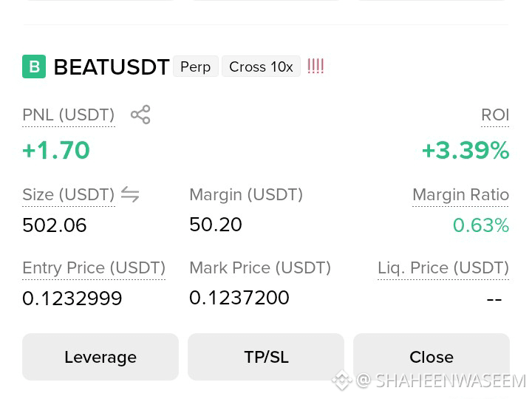Tap the Size (USDT) label
This screenshot has width=532, height=399.
point(69,195)
